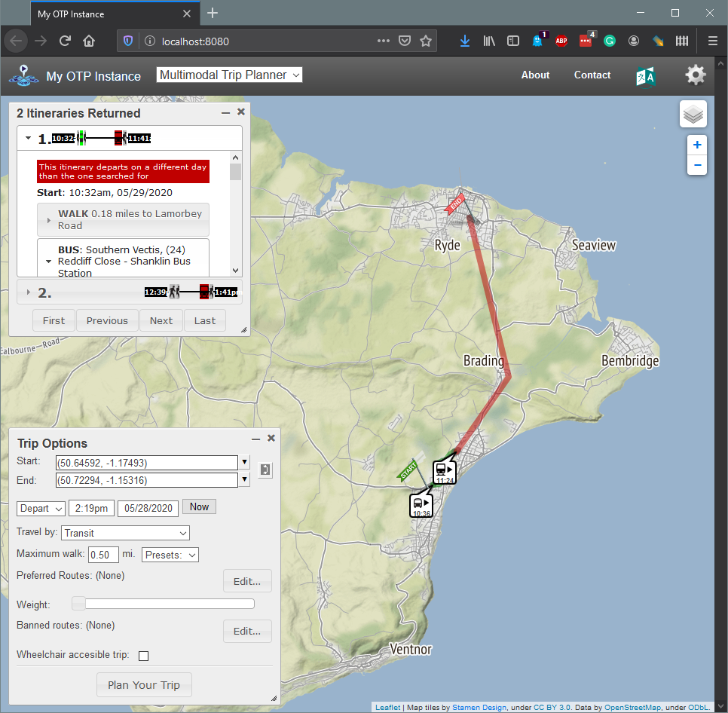Click the reverse start and end locations icon
This screenshot has width=728, height=713.
[x=264, y=470]
